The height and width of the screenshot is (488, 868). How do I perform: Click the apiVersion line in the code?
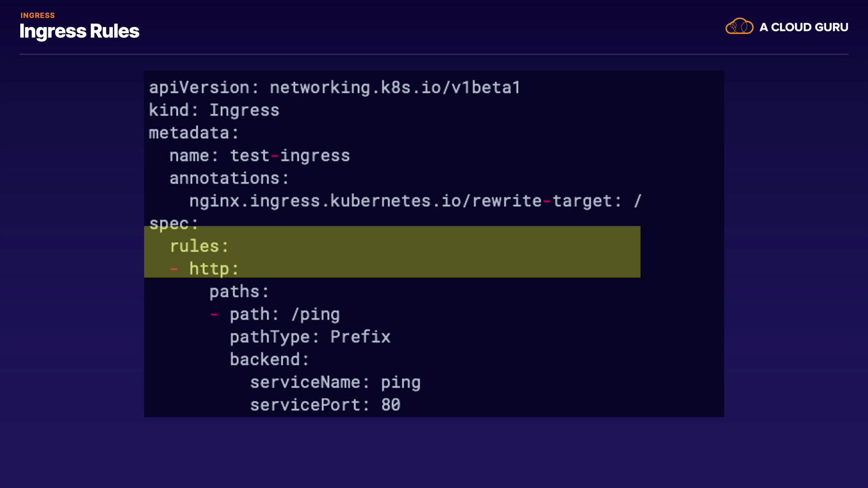point(335,88)
